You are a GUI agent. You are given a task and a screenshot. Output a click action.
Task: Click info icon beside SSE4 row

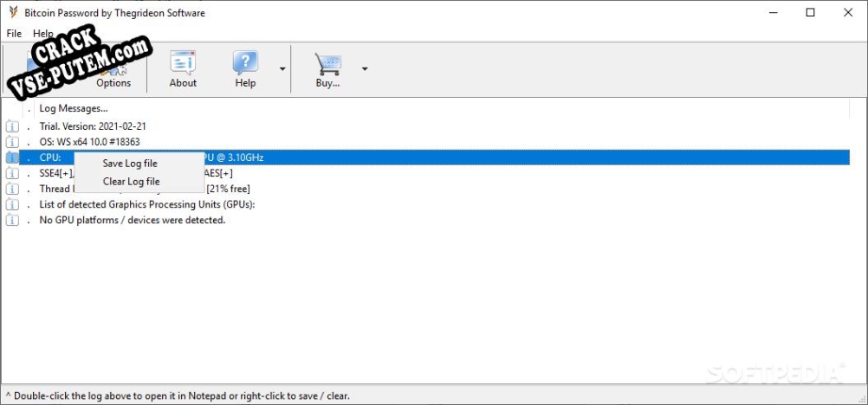point(12,173)
